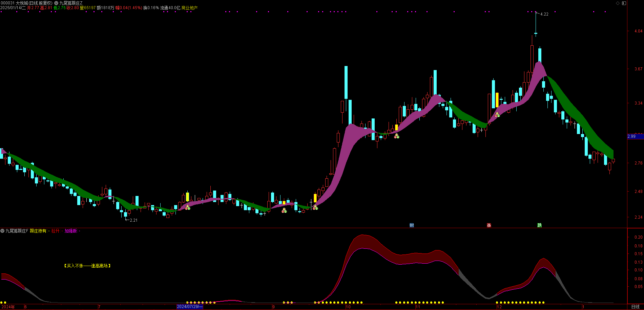This screenshot has width=644, height=310.
Task: Click the 2.21 low price label
Action: [x=133, y=220]
